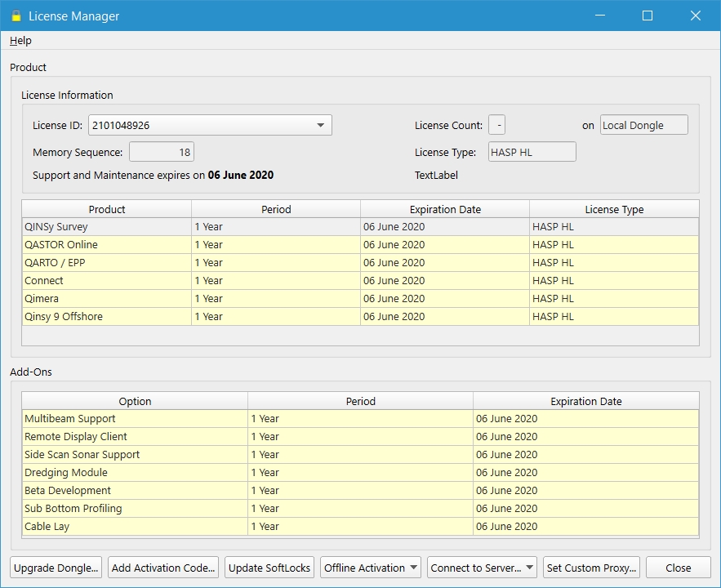Click the Upgrade Dongle button

(x=56, y=568)
